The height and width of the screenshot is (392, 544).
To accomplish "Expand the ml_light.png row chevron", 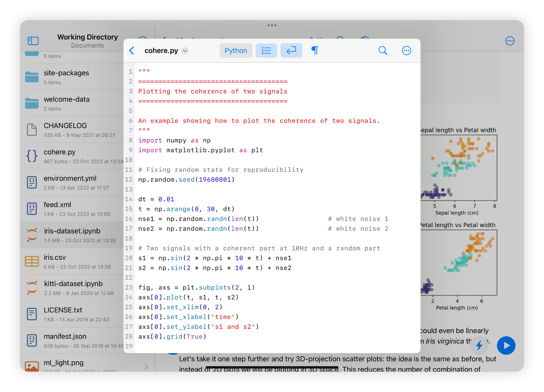I will pos(146,366).
